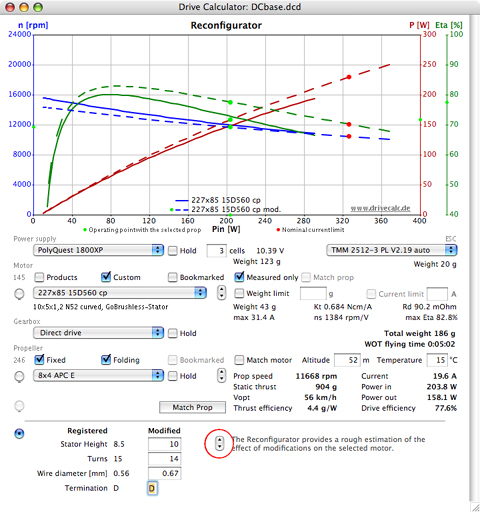Click the circled Reconfigurator stepper arrows
The image size is (480, 512).
pos(219,443)
